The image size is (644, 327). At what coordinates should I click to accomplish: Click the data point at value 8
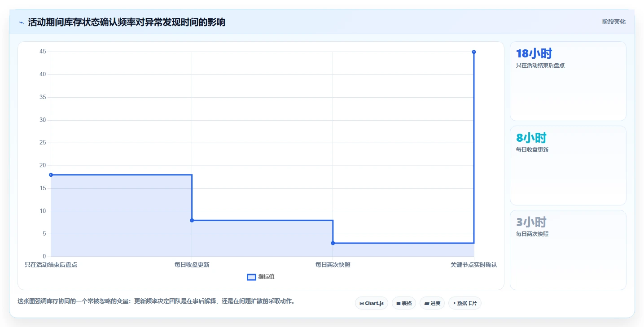192,220
